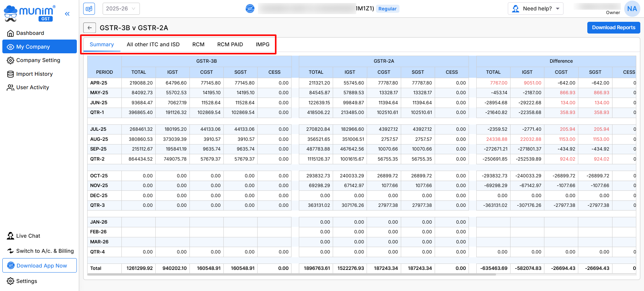Open the IMPG tab
644x291 pixels.
coord(262,45)
